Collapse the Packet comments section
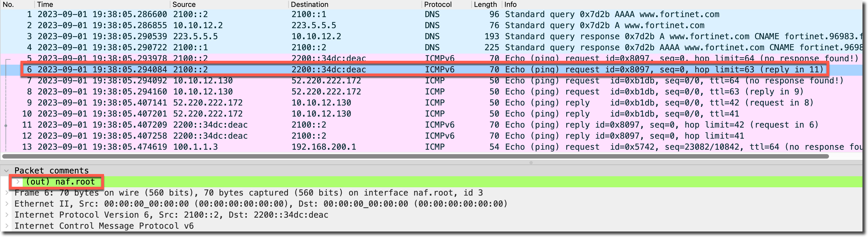868x237 pixels. (6, 171)
